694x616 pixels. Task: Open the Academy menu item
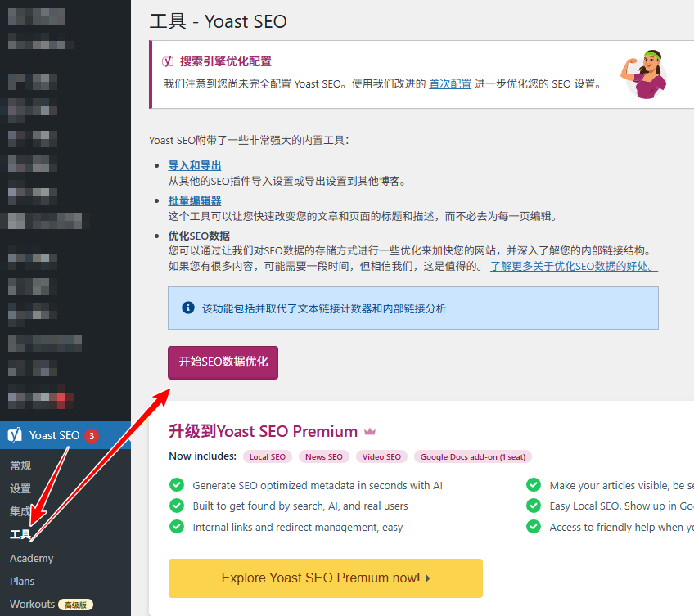coord(31,558)
